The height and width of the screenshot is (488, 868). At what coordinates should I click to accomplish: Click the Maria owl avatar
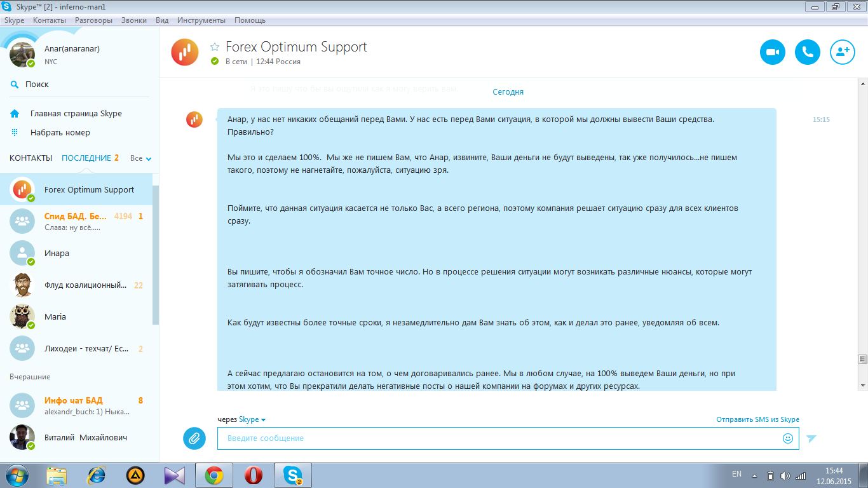click(22, 316)
